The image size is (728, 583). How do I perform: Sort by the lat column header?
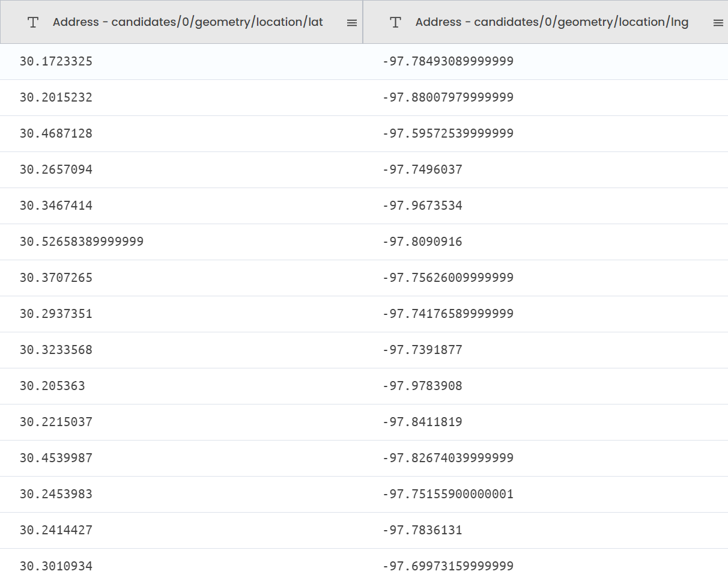click(x=188, y=22)
